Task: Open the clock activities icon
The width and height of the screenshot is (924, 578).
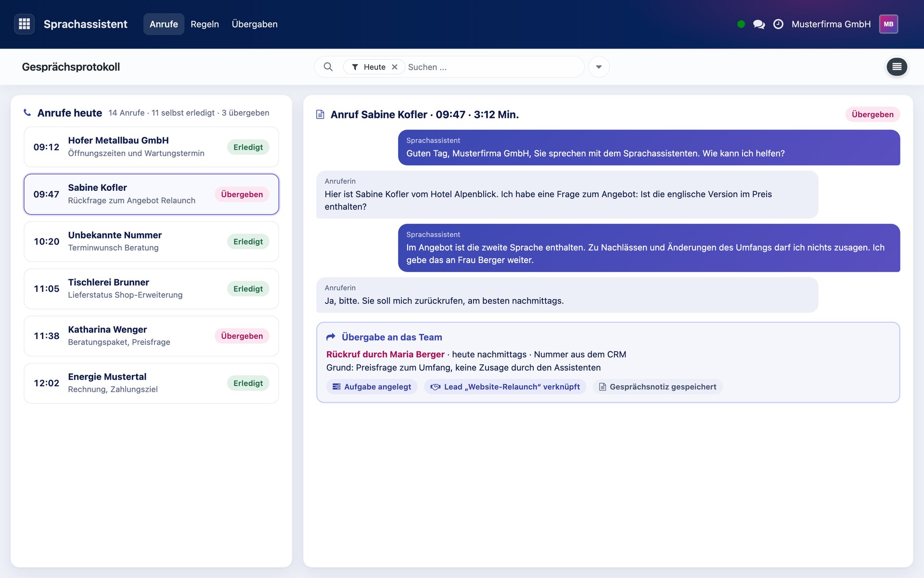Action: click(778, 24)
